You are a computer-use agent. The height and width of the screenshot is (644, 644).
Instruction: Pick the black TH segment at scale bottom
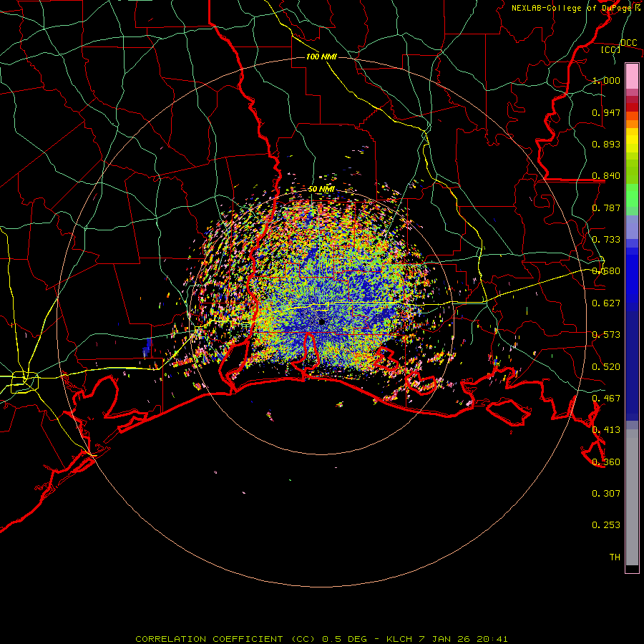[632, 569]
